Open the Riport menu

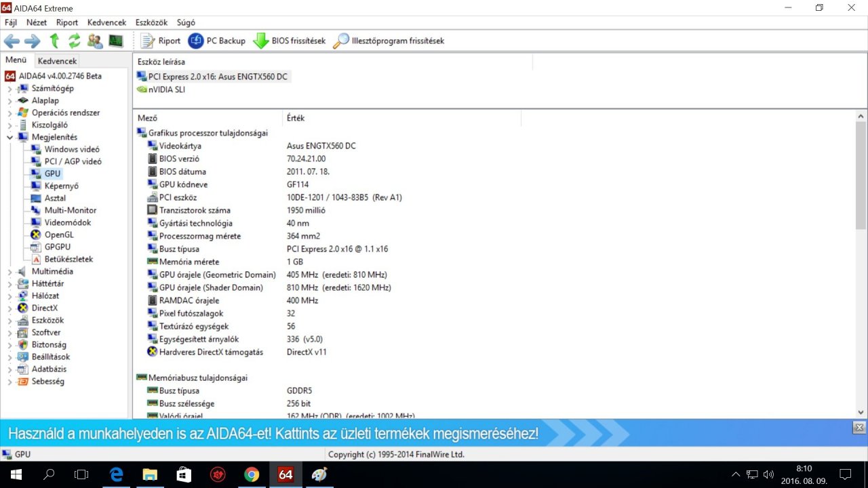click(67, 22)
